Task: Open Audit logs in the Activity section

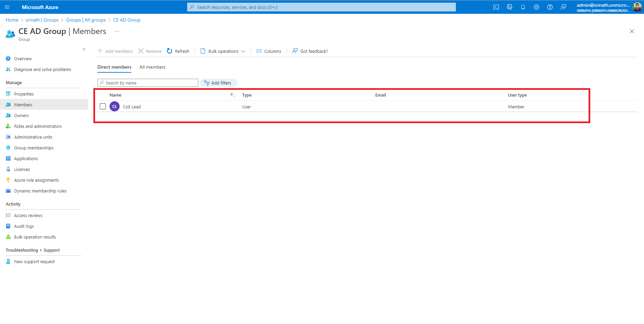Action: pyautogui.click(x=24, y=226)
